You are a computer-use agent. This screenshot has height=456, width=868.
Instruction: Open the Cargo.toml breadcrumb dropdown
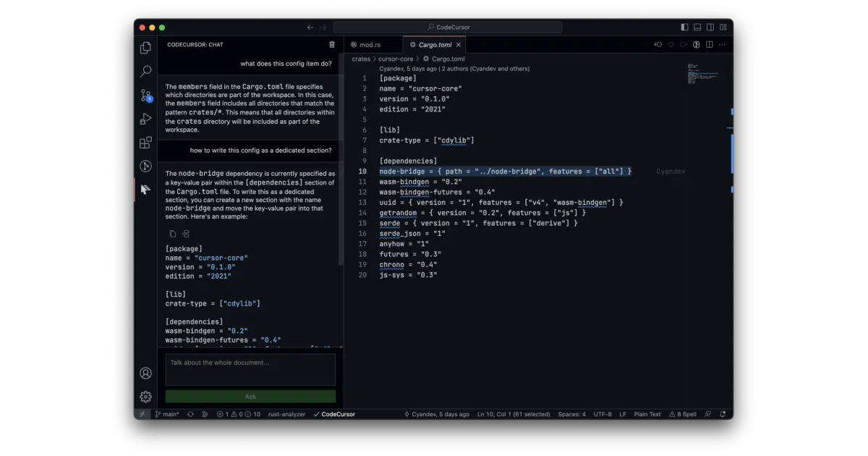pos(443,59)
